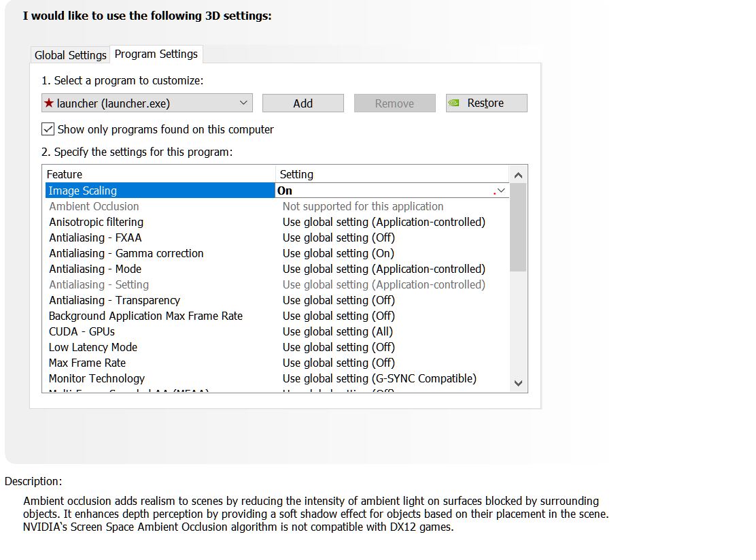Select Background Application Max Frame Rate
This screenshot has width=756, height=560.
[x=145, y=316]
